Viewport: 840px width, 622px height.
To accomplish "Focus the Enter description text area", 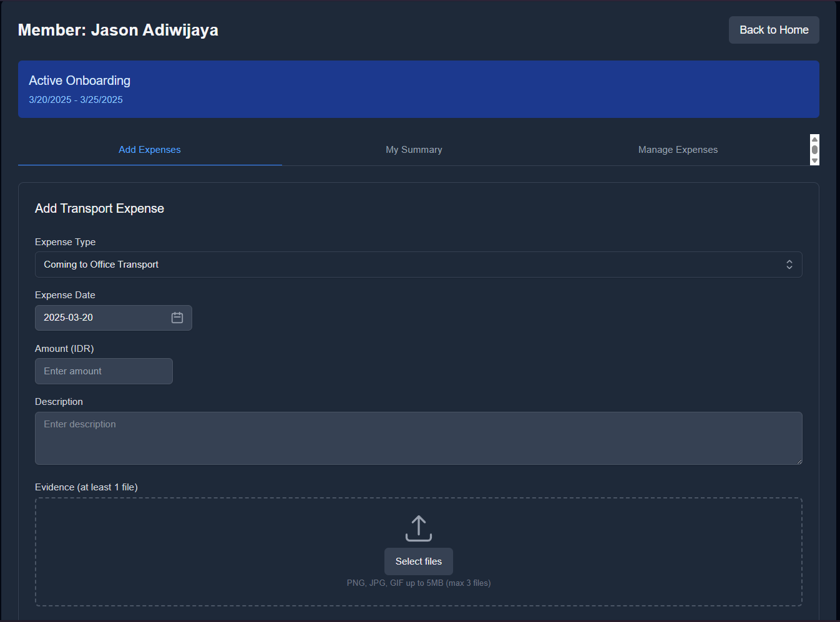I will pyautogui.click(x=418, y=438).
